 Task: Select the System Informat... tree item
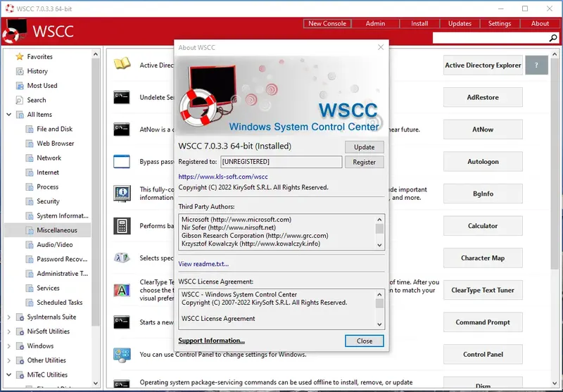click(x=63, y=216)
